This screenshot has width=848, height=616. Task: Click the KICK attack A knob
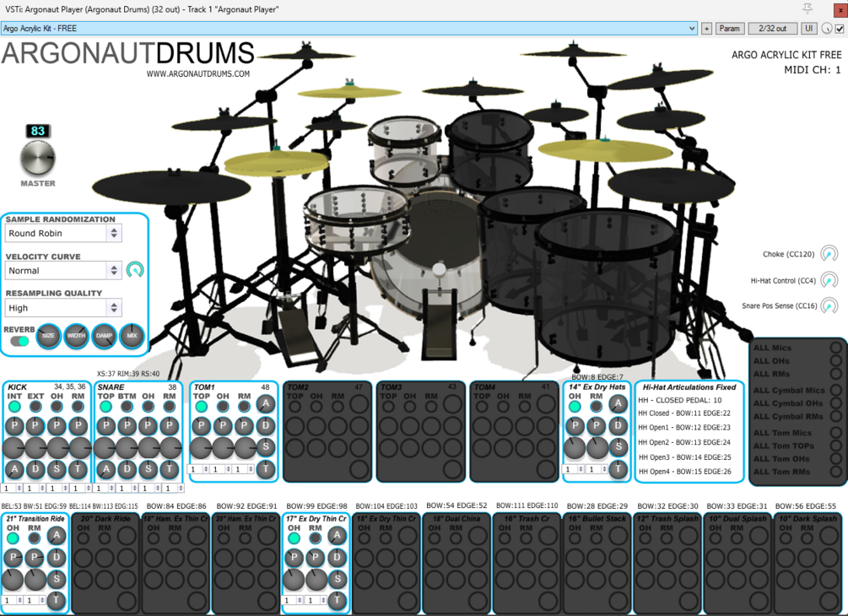coord(14,469)
